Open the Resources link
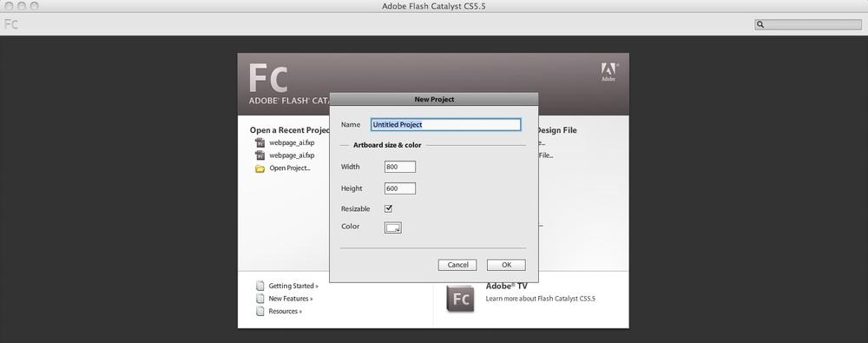Viewport: 868px width, 343px height. point(285,312)
